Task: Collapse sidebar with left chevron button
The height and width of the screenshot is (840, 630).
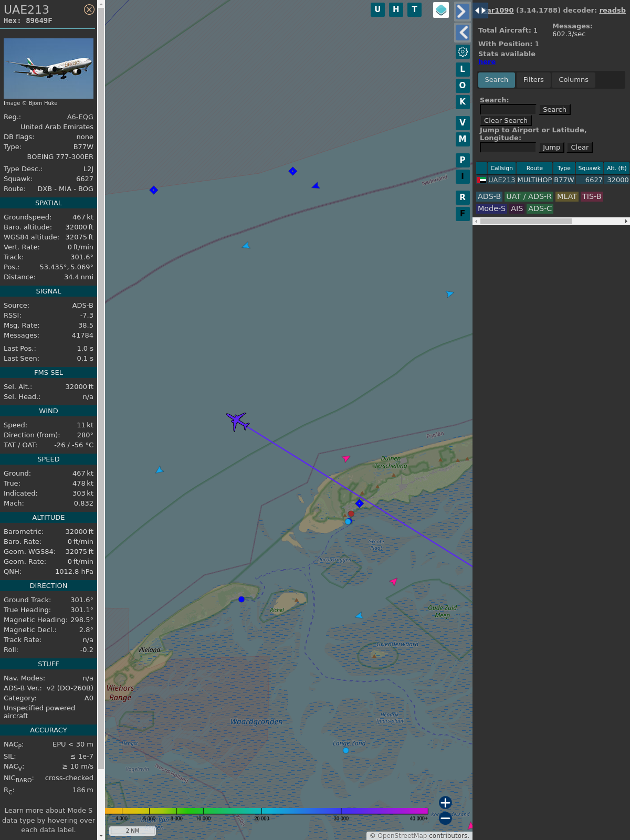Action: click(462, 33)
